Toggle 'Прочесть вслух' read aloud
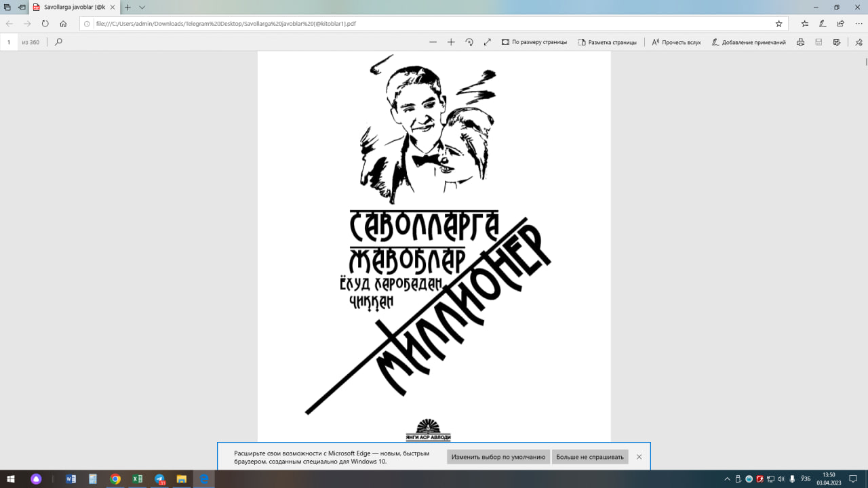This screenshot has height=488, width=868. point(676,42)
